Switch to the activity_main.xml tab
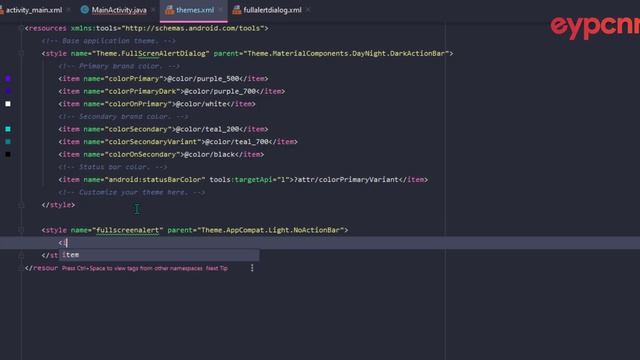The width and height of the screenshot is (640, 360). 33,10
